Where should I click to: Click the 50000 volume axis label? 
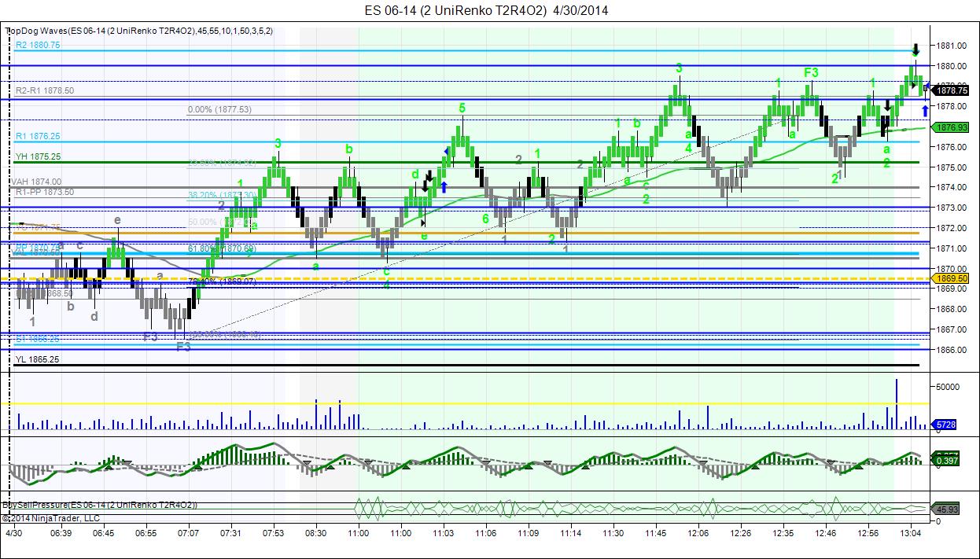click(x=949, y=387)
